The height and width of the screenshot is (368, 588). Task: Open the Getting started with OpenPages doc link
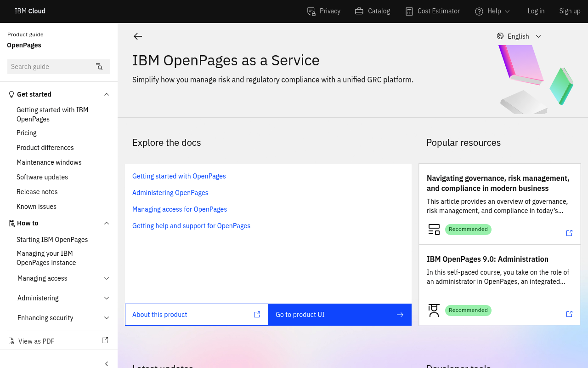tap(179, 176)
